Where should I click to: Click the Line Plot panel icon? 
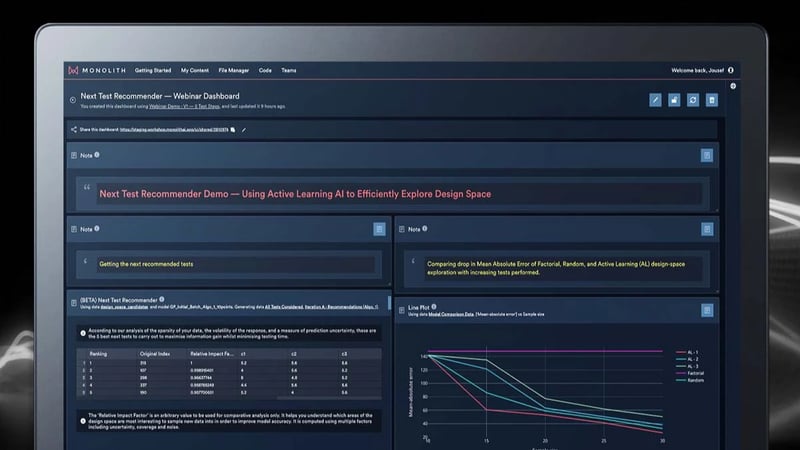[x=402, y=310]
